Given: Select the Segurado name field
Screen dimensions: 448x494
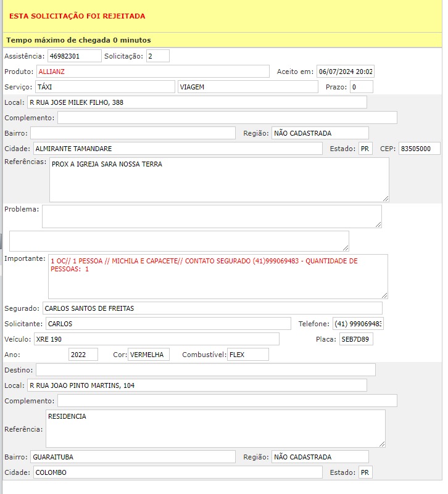Looking at the screenshot, I should pyautogui.click(x=212, y=308).
